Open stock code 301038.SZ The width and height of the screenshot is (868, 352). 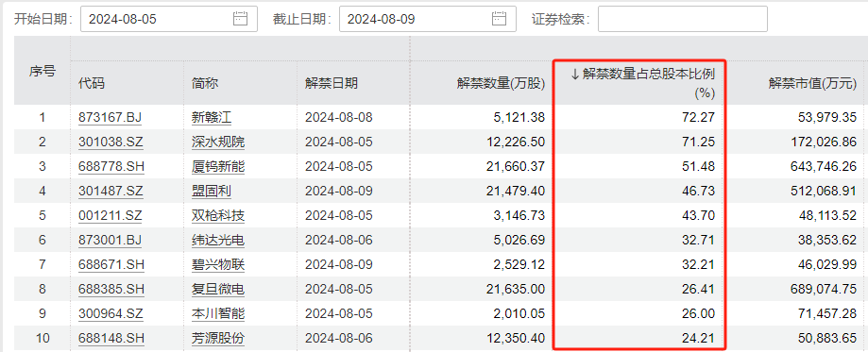(111, 142)
